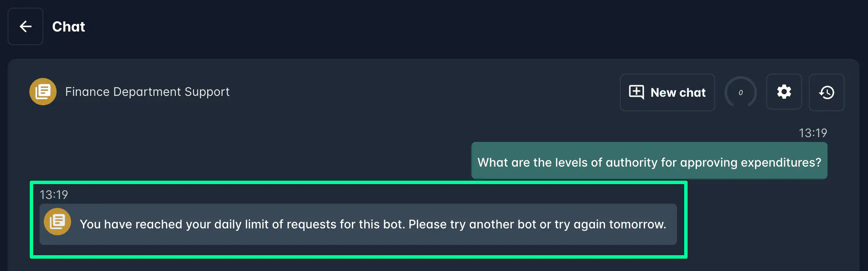
Task: Click the circular request counter showing 0
Action: (741, 92)
